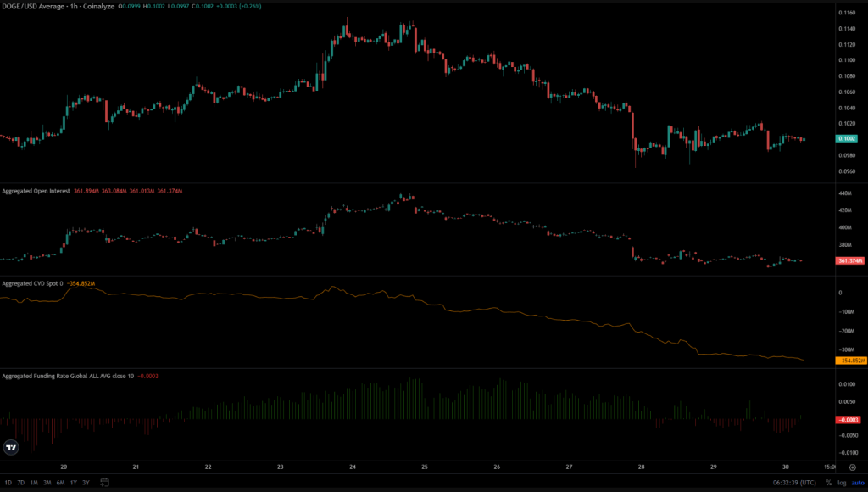Click the DOGE/USD Average chart title
The image size is (868, 492).
click(x=58, y=6)
